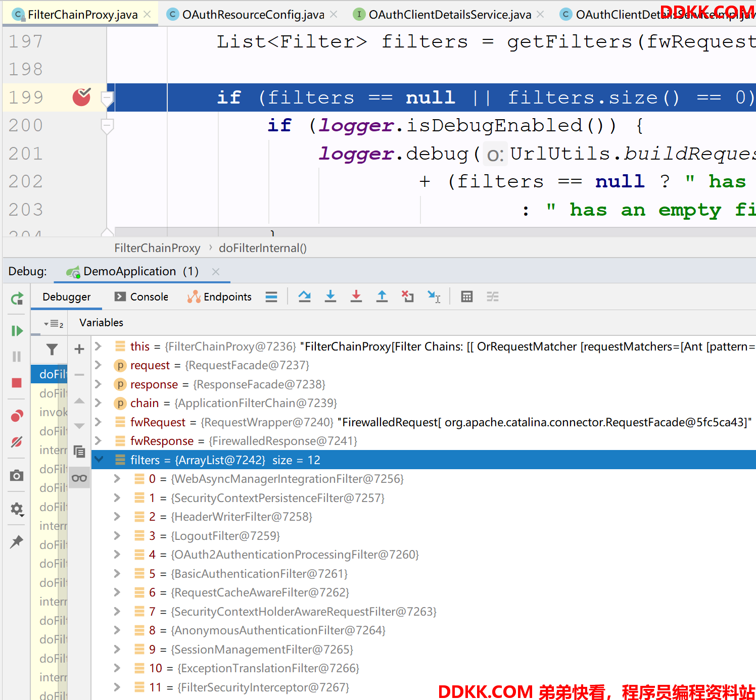The width and height of the screenshot is (756, 700).
Task: Toggle Mute Breakpoints
Action: click(17, 442)
